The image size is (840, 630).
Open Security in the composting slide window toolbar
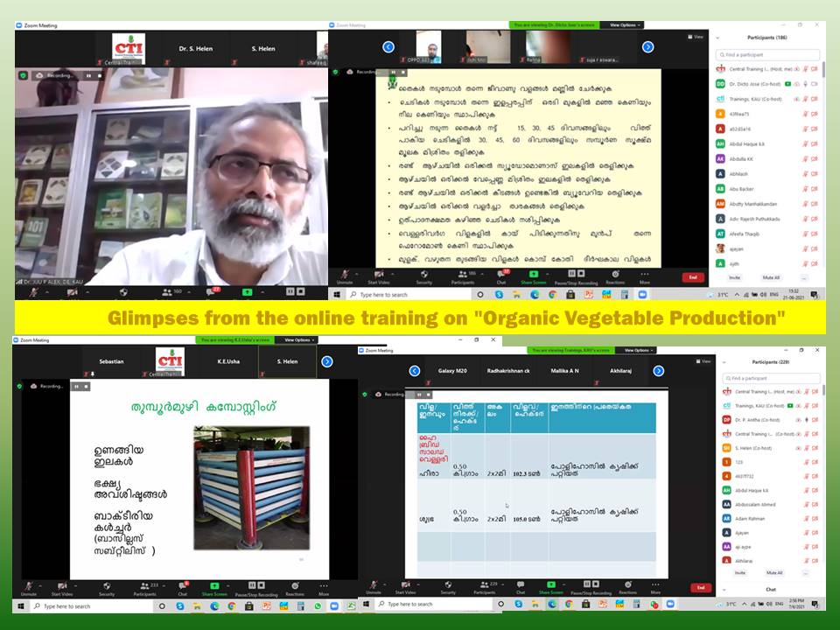[107, 589]
